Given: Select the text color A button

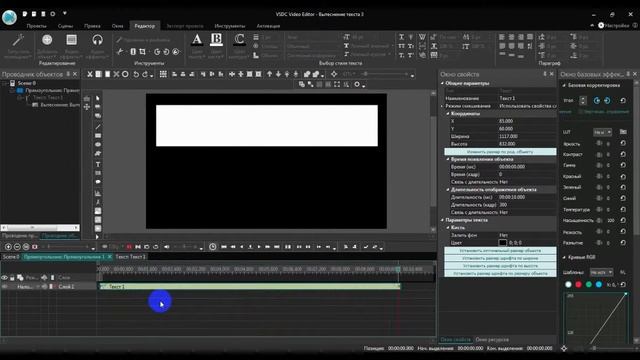Looking at the screenshot, I should pos(197,40).
